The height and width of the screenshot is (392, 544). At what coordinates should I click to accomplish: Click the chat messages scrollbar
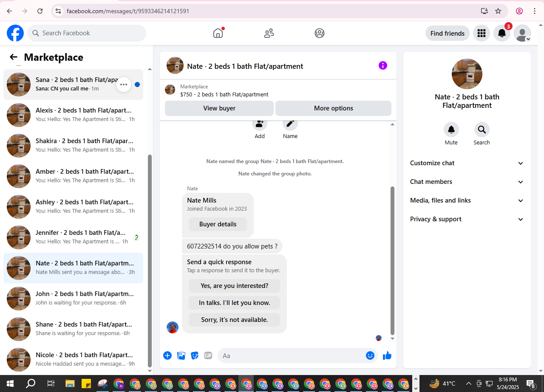point(392,260)
